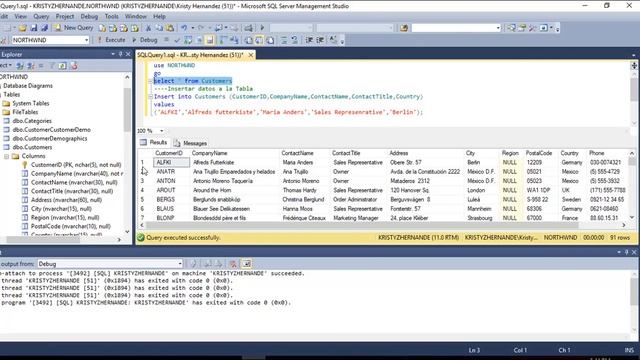Screen dimensions: 640x360
Task: Toggle Results to Text icon
Action: (x=248, y=40)
